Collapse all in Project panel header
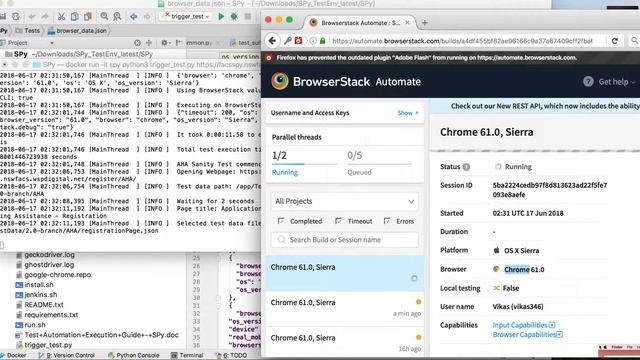 coord(149,42)
